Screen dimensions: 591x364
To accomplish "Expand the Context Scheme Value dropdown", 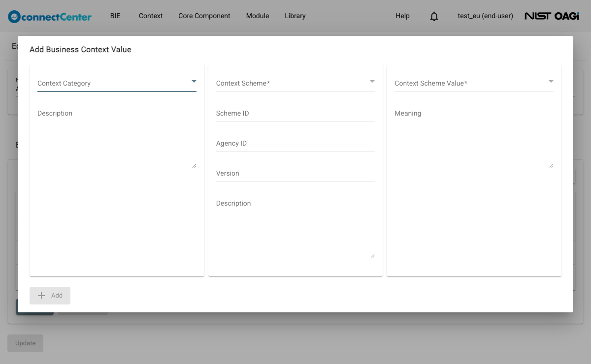I will click(x=474, y=83).
